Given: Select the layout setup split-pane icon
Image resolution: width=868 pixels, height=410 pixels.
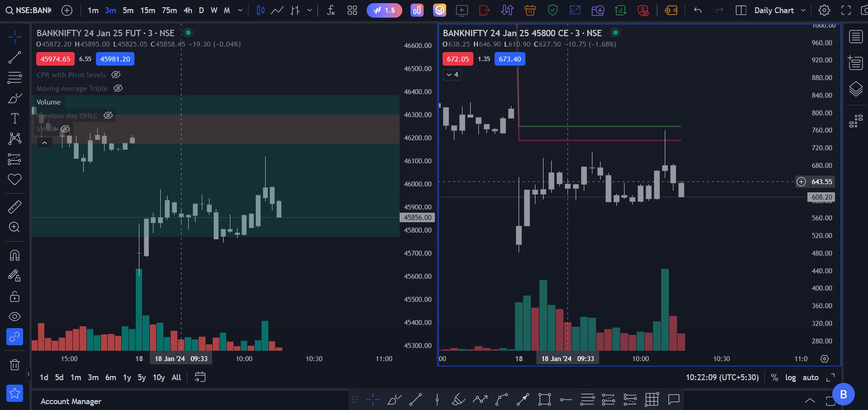Looking at the screenshot, I should 741,10.
